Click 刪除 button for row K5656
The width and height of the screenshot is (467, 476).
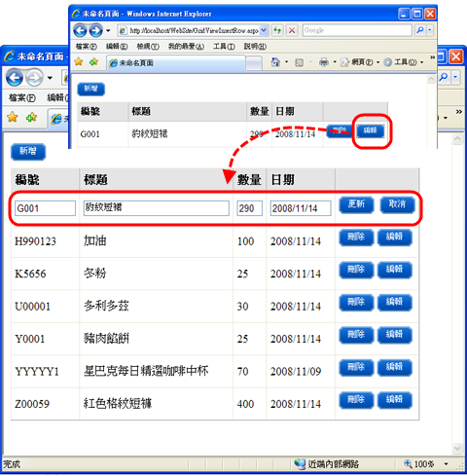pyautogui.click(x=356, y=270)
